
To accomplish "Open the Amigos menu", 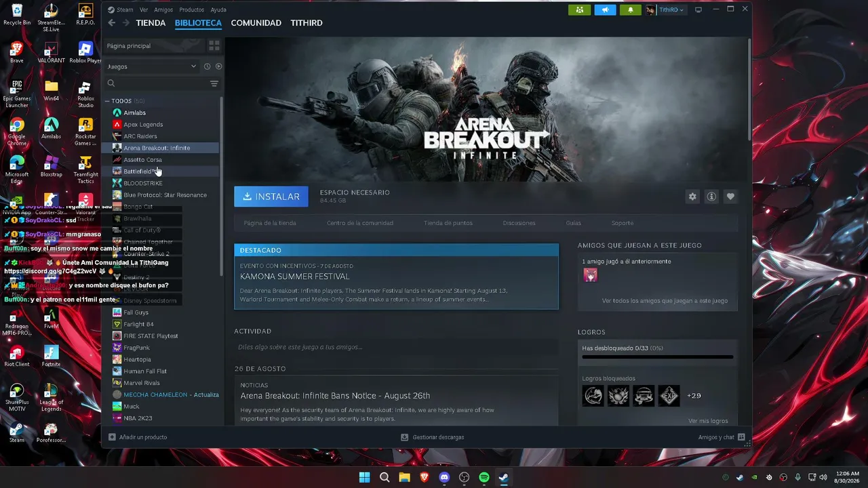I will click(x=163, y=10).
